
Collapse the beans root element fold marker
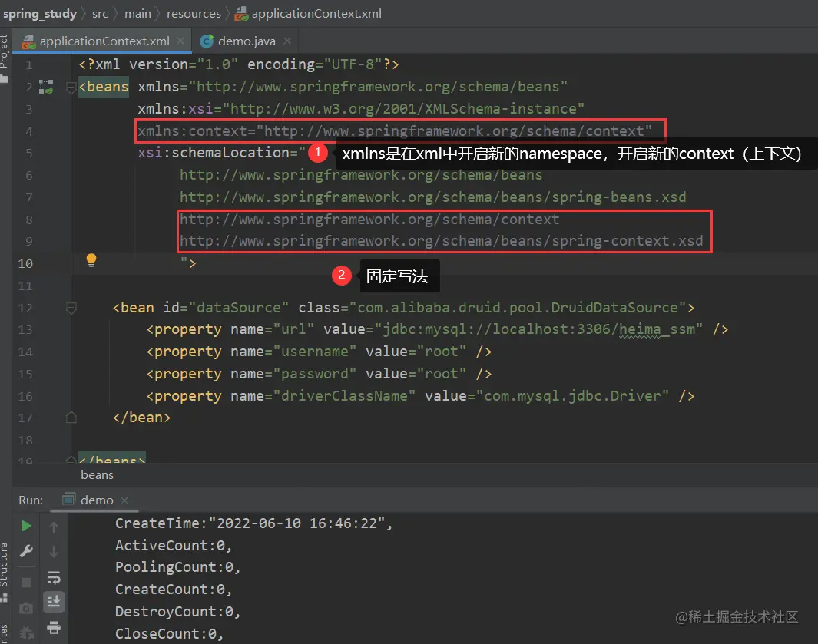[71, 87]
